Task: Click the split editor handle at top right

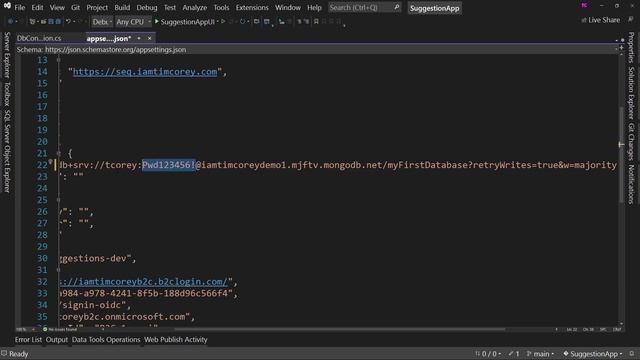Action: (x=621, y=48)
